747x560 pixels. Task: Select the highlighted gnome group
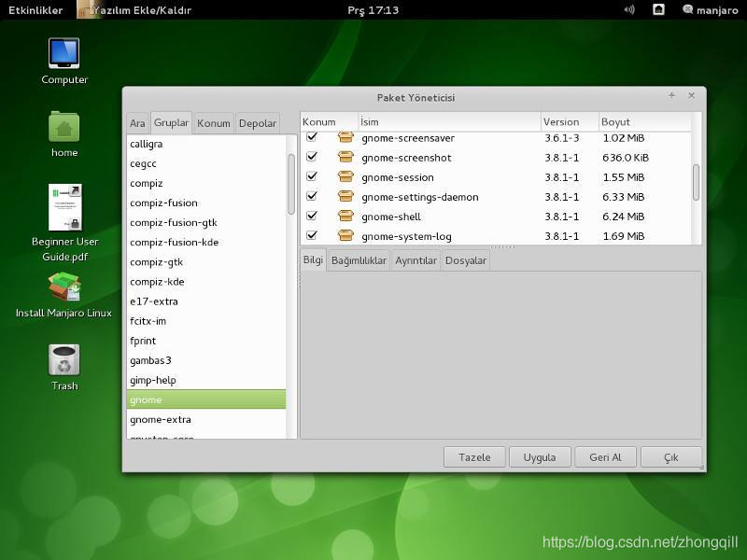click(x=206, y=399)
